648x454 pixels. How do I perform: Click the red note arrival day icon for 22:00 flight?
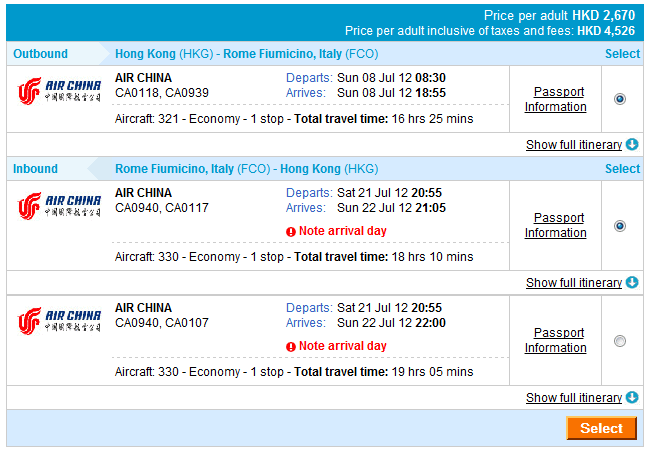[x=291, y=347]
